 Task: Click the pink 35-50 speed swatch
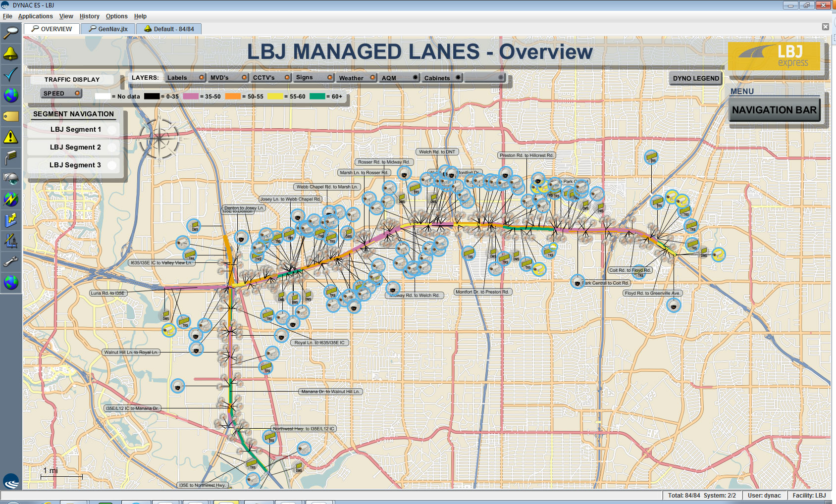191,96
